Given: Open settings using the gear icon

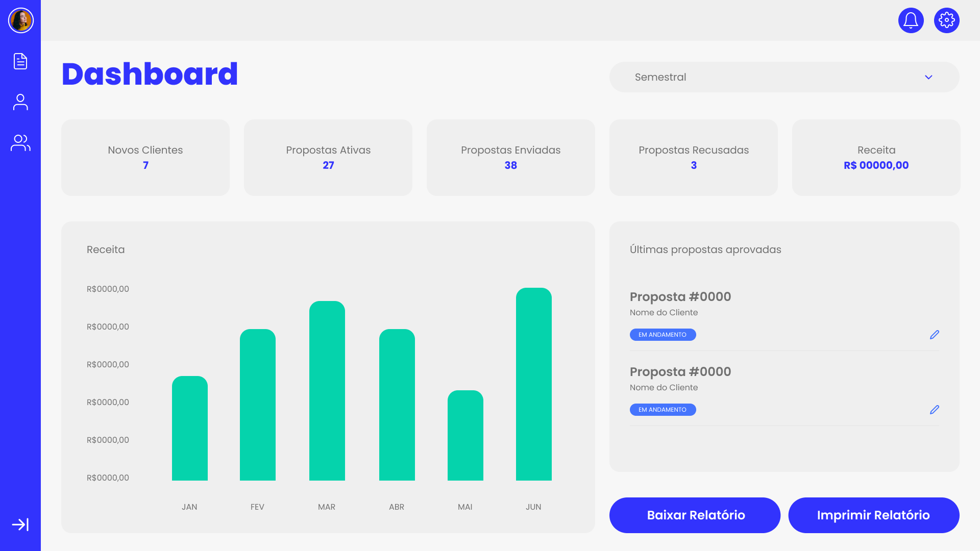Looking at the screenshot, I should pyautogui.click(x=947, y=20).
